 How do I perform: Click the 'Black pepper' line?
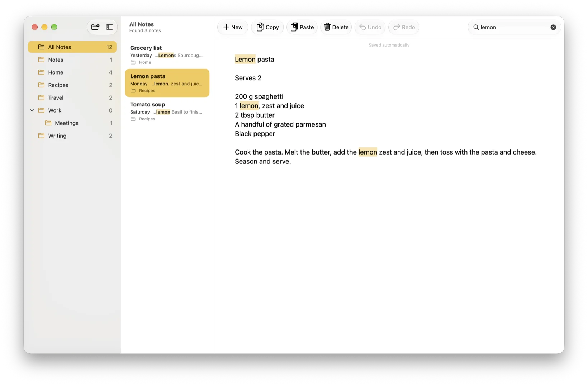255,134
